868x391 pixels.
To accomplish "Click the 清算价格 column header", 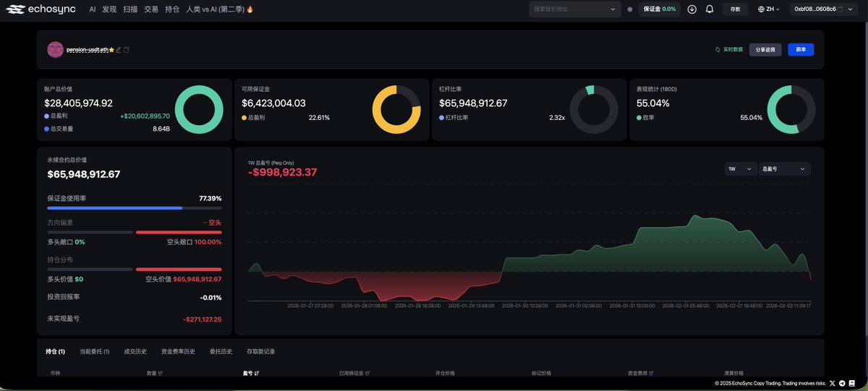I will (733, 373).
